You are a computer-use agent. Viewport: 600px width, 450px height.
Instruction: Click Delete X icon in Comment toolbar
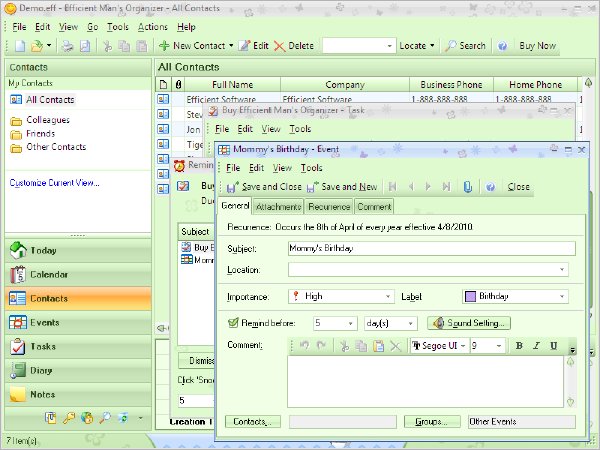395,346
